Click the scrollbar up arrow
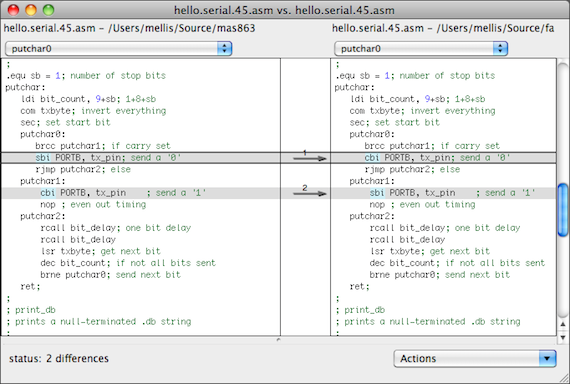 click(563, 324)
